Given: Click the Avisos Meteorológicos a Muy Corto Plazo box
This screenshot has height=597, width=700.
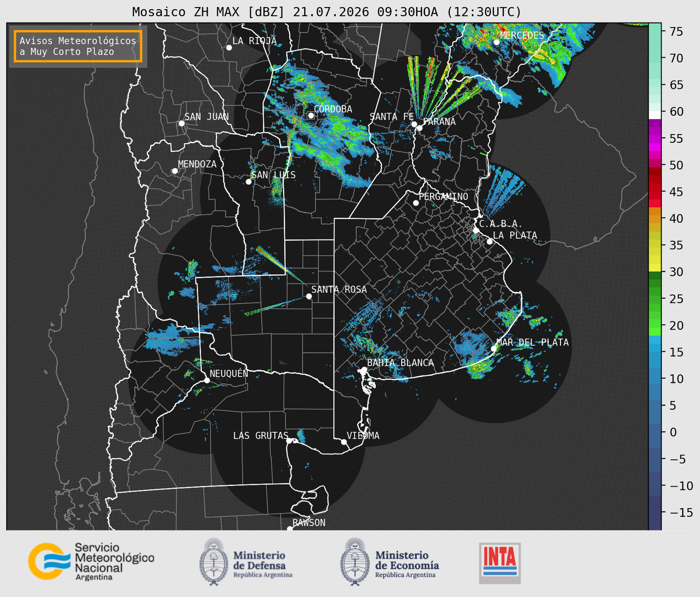Looking at the screenshot, I should [78, 46].
